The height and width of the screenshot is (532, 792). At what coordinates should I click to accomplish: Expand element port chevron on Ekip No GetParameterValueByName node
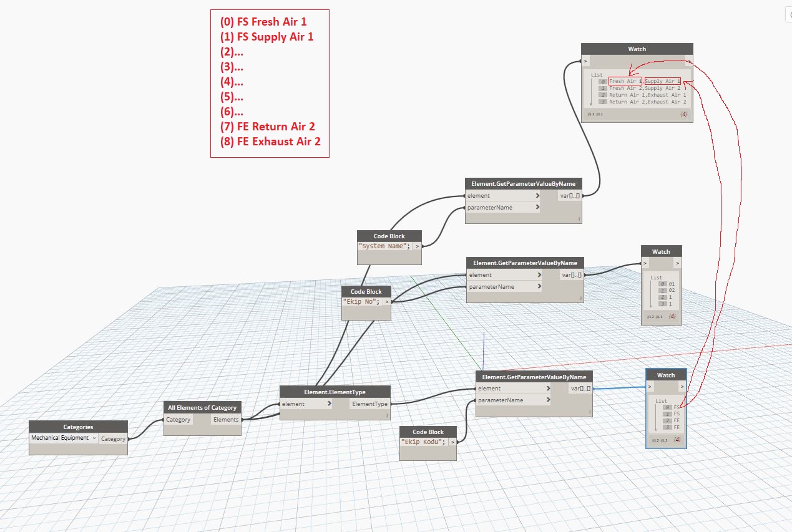pyautogui.click(x=538, y=275)
